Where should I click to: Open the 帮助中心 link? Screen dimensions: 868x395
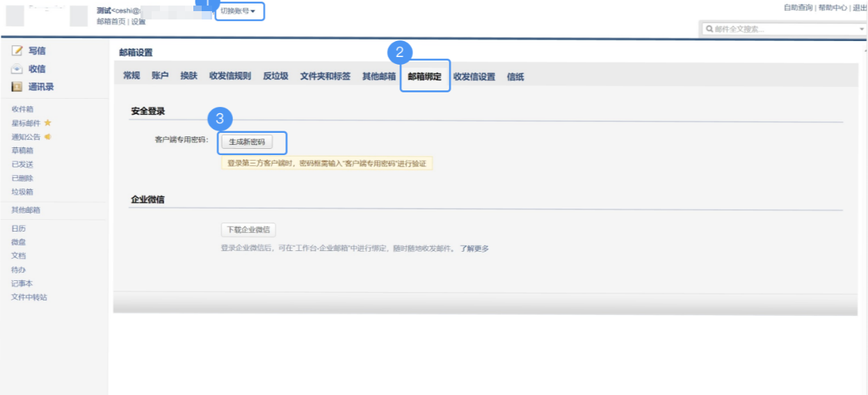tap(833, 8)
